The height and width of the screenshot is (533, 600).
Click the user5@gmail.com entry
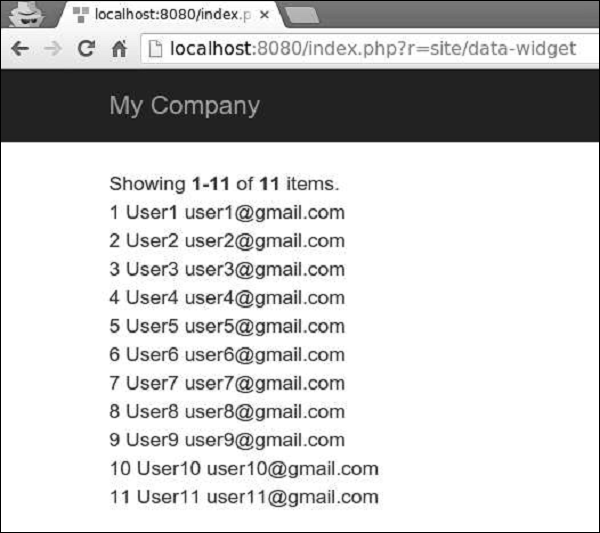pyautogui.click(x=264, y=326)
